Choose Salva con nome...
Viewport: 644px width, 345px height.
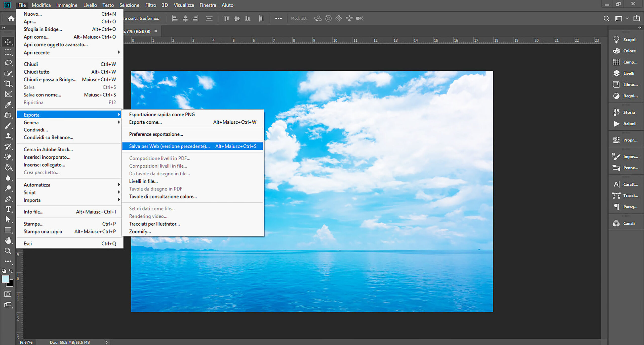click(70, 95)
